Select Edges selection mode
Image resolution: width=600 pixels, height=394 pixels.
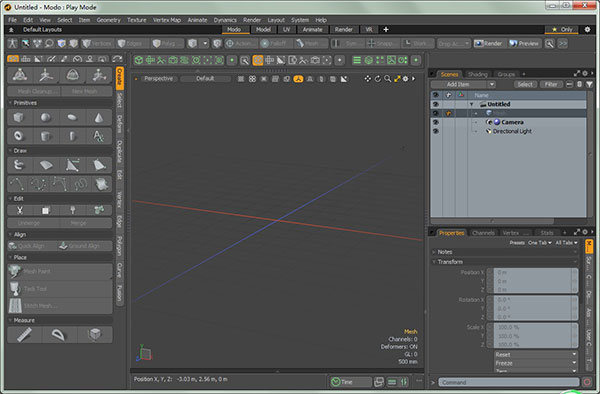click(131, 44)
